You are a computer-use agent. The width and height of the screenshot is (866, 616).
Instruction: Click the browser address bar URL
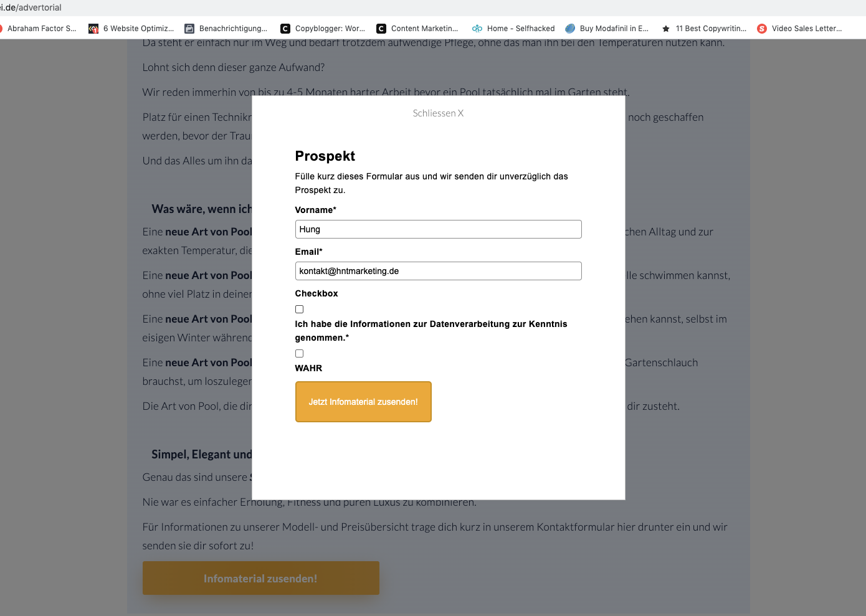(x=31, y=7)
